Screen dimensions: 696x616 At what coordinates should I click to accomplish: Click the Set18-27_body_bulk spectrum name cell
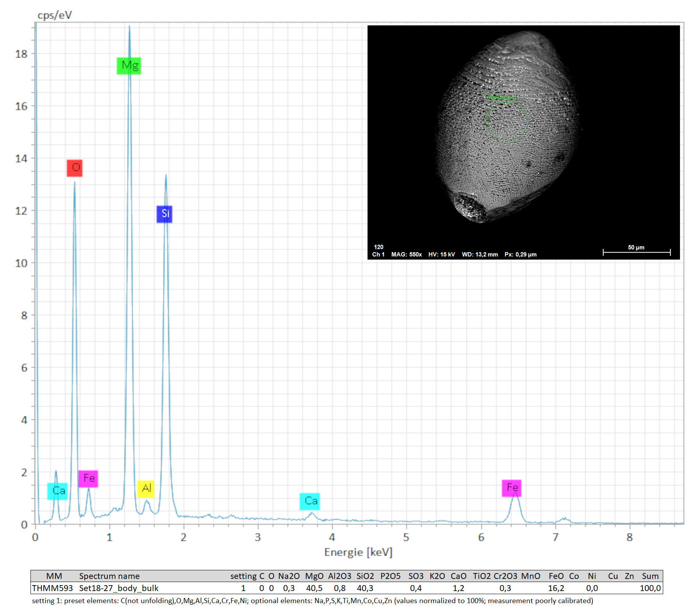tap(119, 588)
